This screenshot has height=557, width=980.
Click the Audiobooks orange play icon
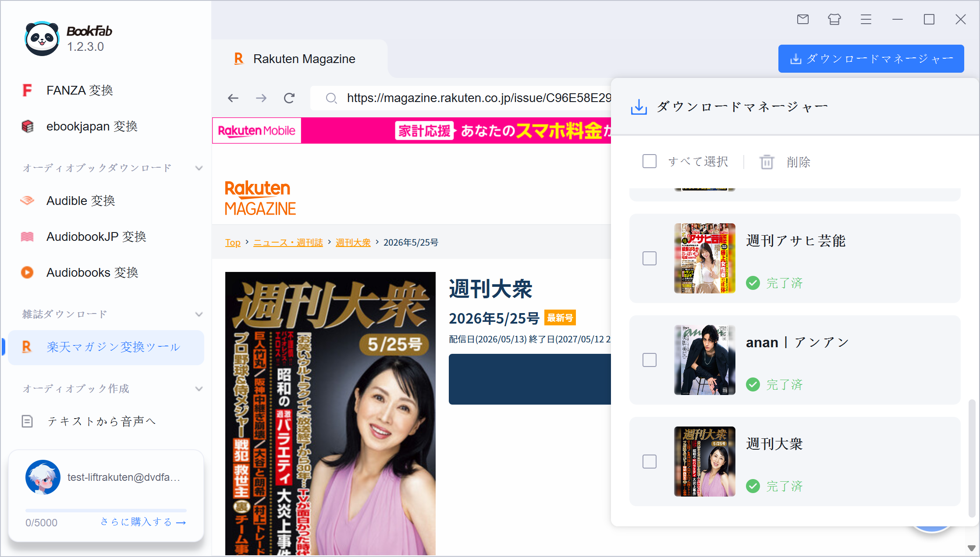[27, 272]
